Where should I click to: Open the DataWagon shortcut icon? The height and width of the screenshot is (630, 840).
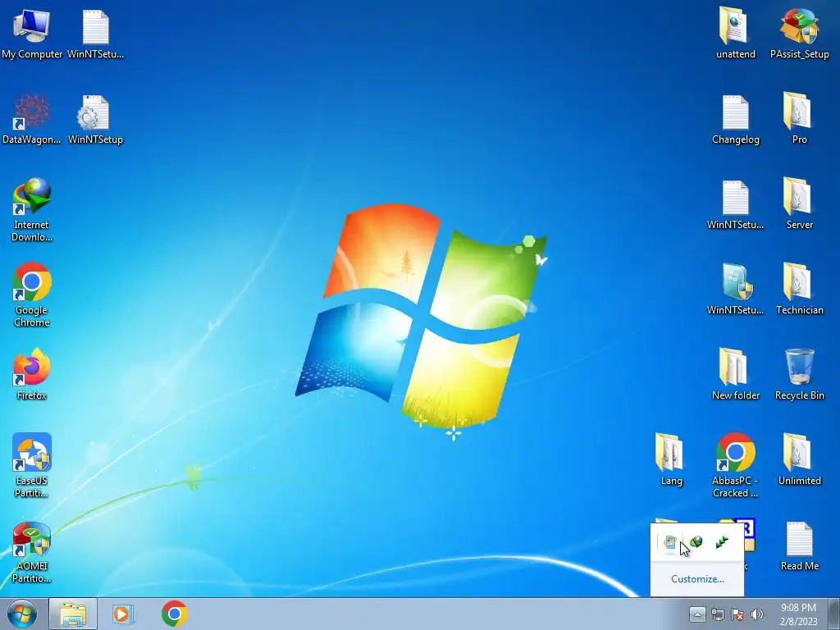(x=32, y=119)
